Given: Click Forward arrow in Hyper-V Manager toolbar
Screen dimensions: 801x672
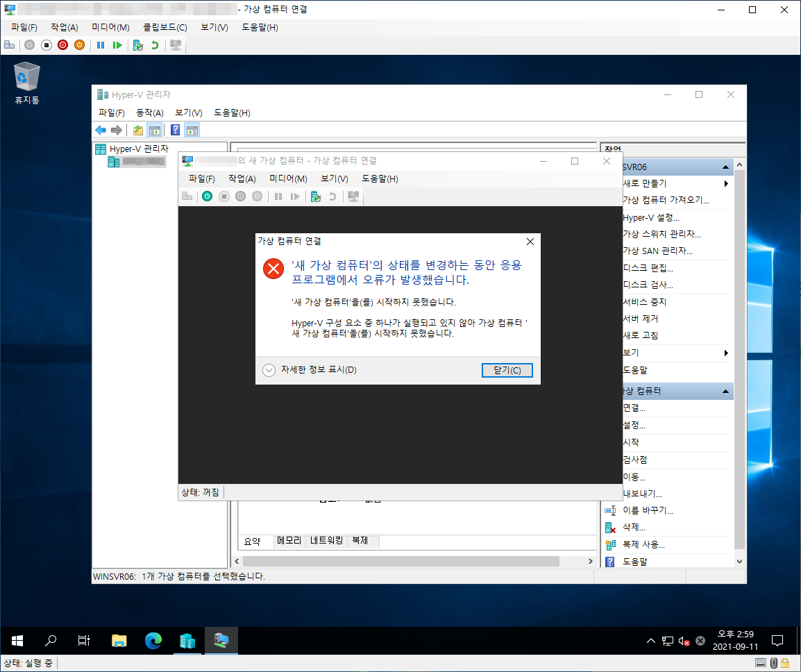Looking at the screenshot, I should click(x=117, y=131).
